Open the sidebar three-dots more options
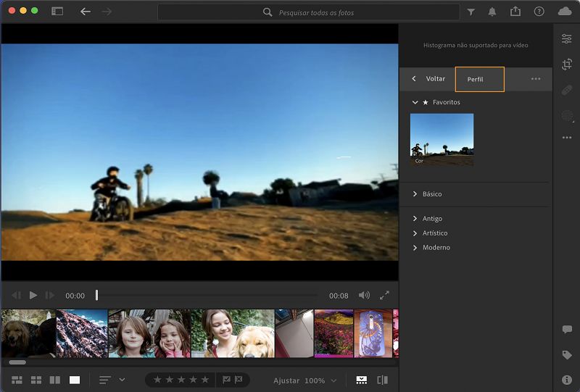The height and width of the screenshot is (392, 580). click(x=567, y=138)
